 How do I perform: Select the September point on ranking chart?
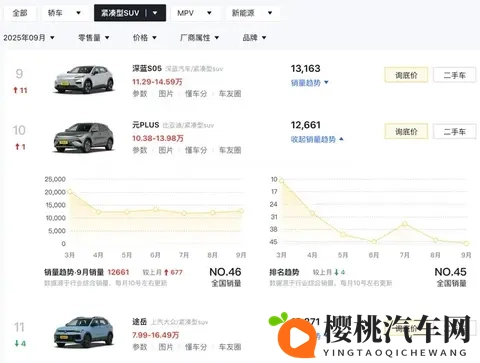(466, 243)
